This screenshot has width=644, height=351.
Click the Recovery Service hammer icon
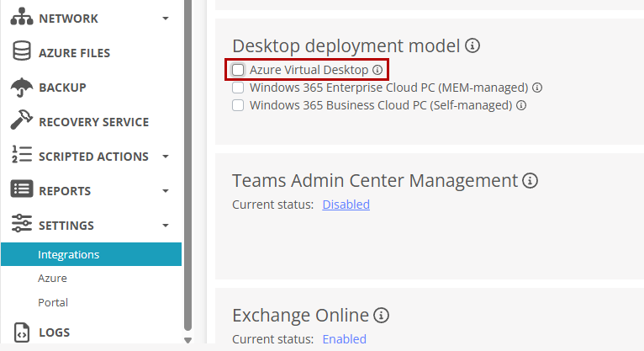coord(22,120)
